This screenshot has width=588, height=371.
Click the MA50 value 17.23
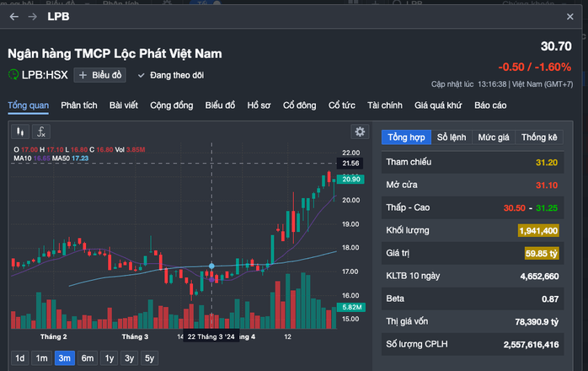click(x=80, y=159)
